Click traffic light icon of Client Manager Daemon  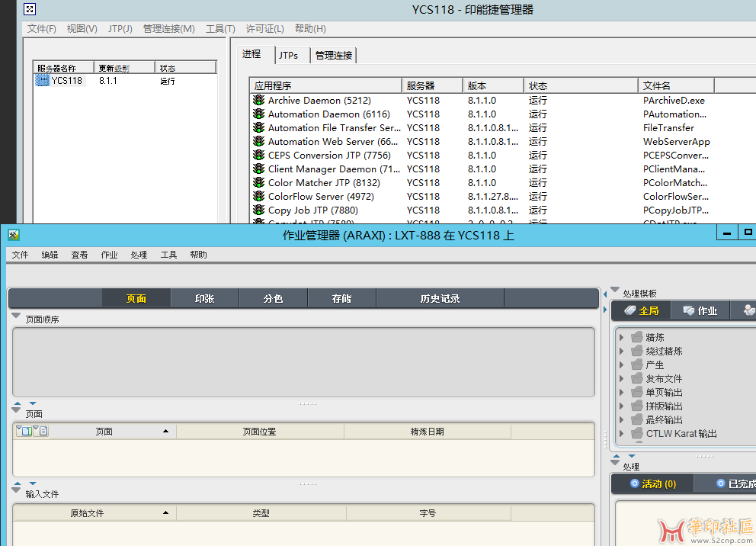(259, 169)
